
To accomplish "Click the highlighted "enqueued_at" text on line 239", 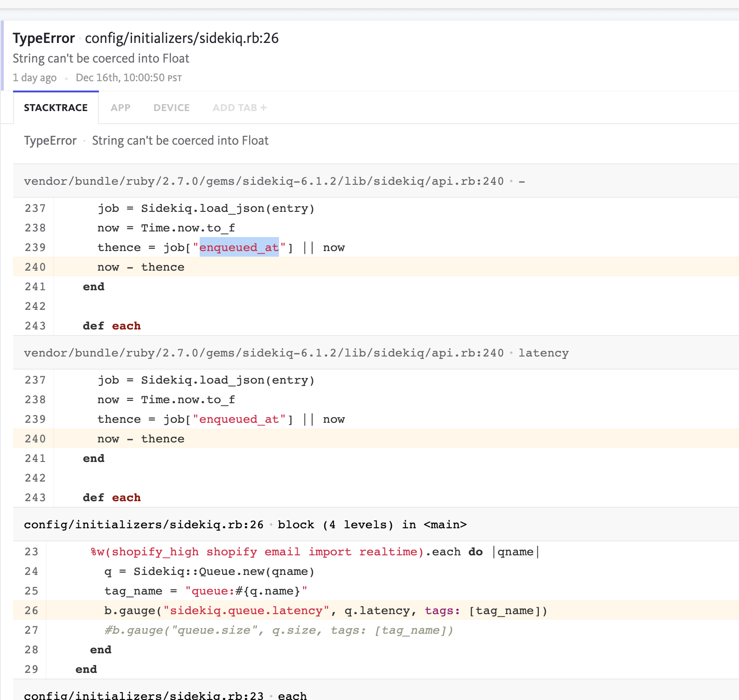I will 239,247.
